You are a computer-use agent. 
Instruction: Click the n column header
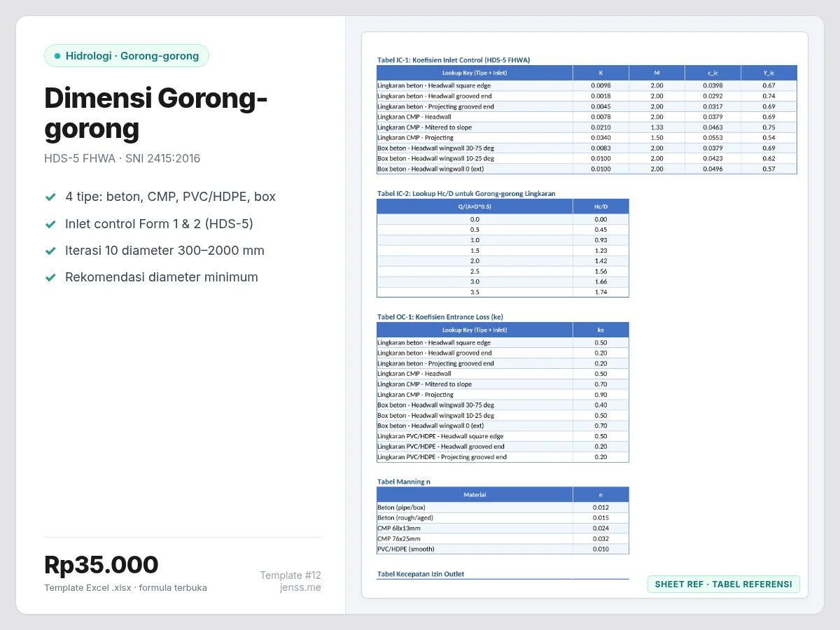601,494
